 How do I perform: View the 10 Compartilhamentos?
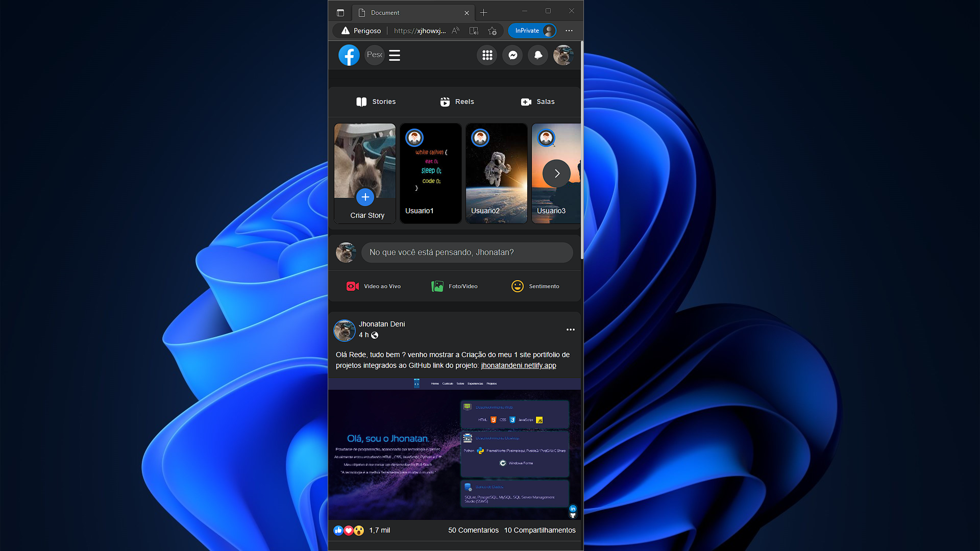point(540,531)
